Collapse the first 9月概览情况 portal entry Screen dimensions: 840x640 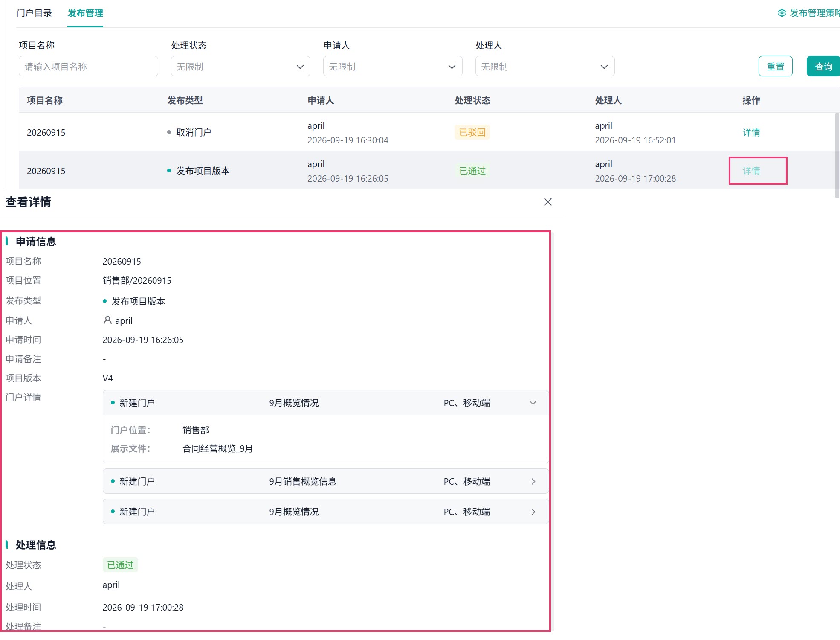(533, 403)
